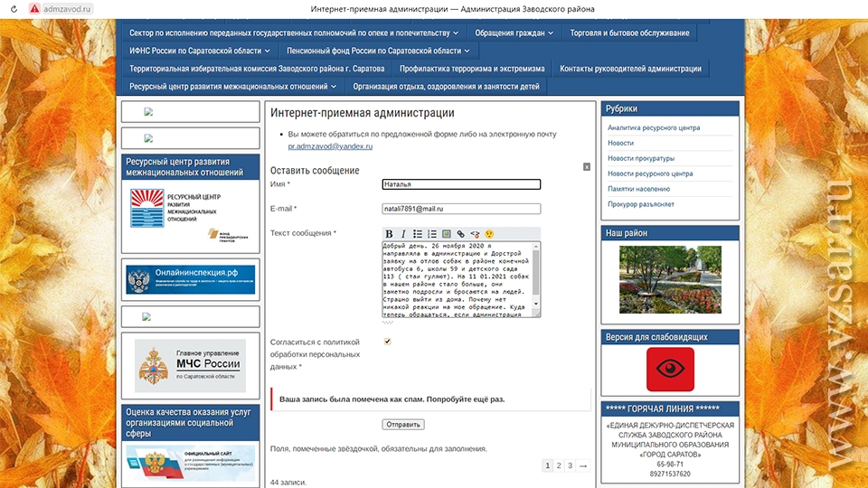This screenshot has height=488, width=868.
Task: Open Контакты руководителей администрации menu item
Action: click(630, 69)
